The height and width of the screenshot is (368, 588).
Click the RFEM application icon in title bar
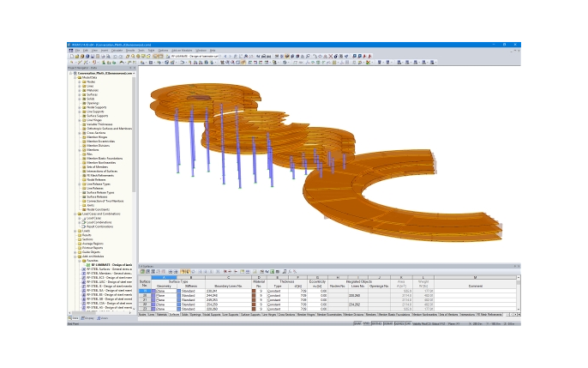point(69,45)
